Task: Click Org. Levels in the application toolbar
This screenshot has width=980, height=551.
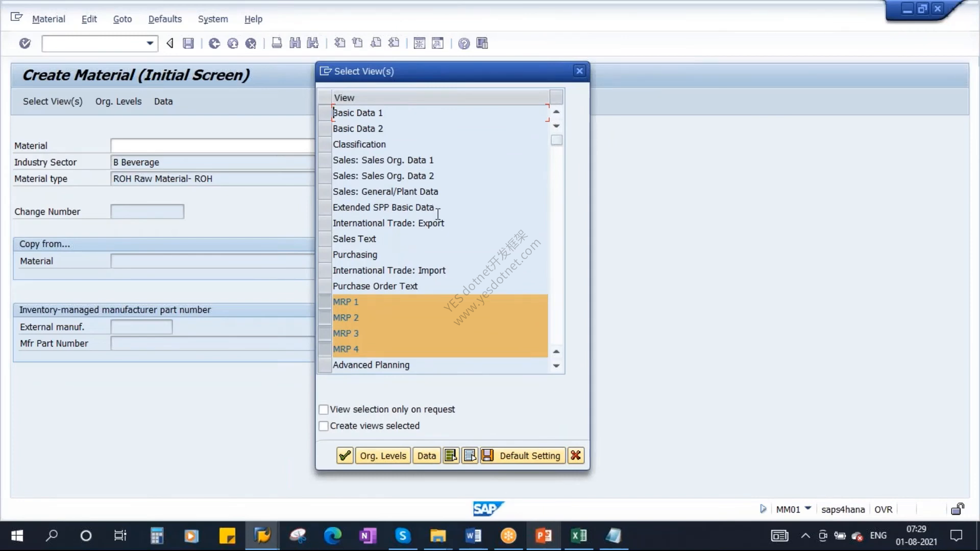Action: pyautogui.click(x=118, y=101)
